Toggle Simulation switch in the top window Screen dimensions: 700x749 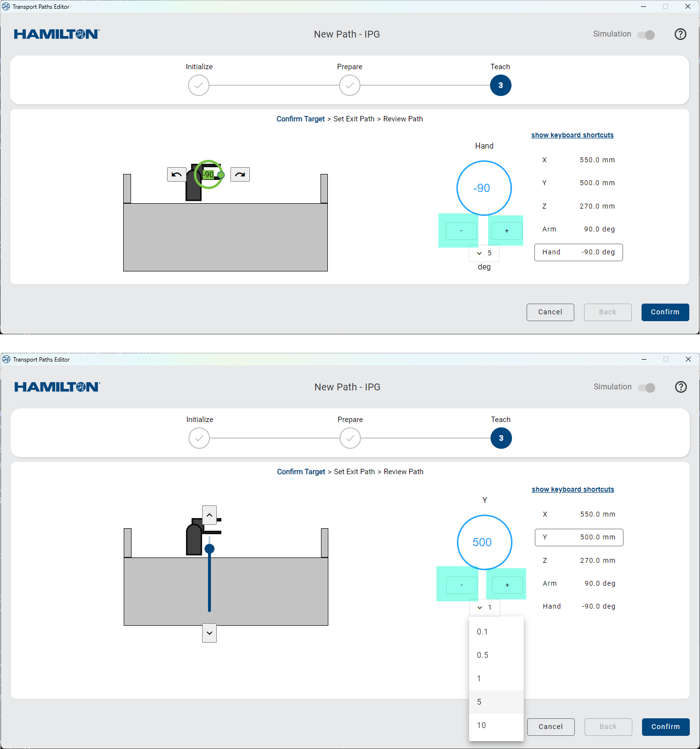pos(646,35)
